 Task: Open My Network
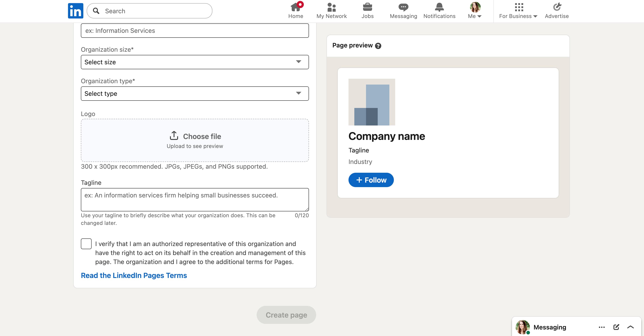tap(331, 10)
